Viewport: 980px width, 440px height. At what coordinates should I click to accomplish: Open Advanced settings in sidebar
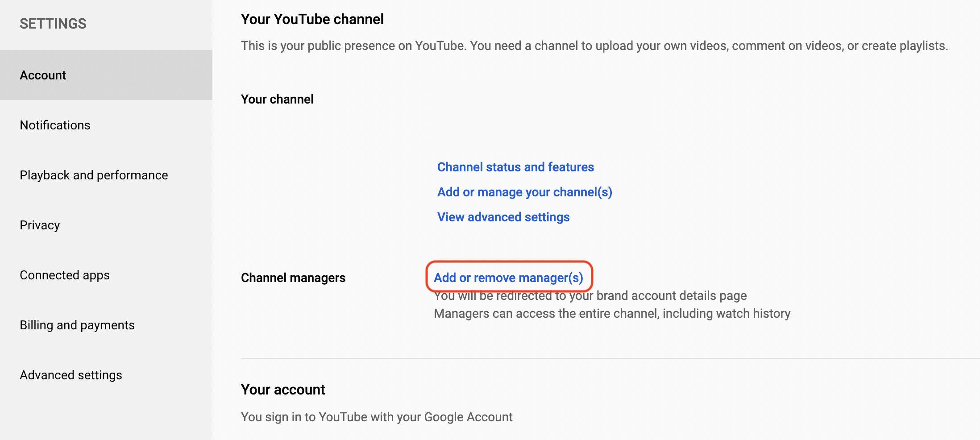click(x=106, y=375)
